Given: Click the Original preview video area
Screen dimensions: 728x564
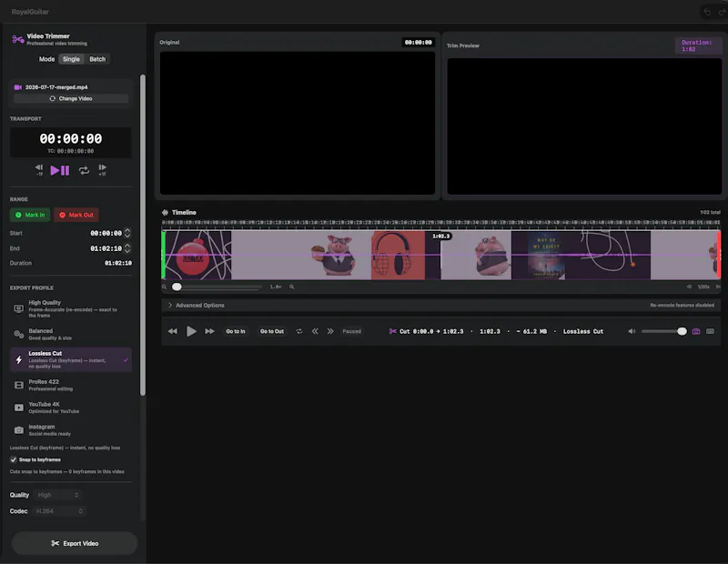Looking at the screenshot, I should [298, 123].
